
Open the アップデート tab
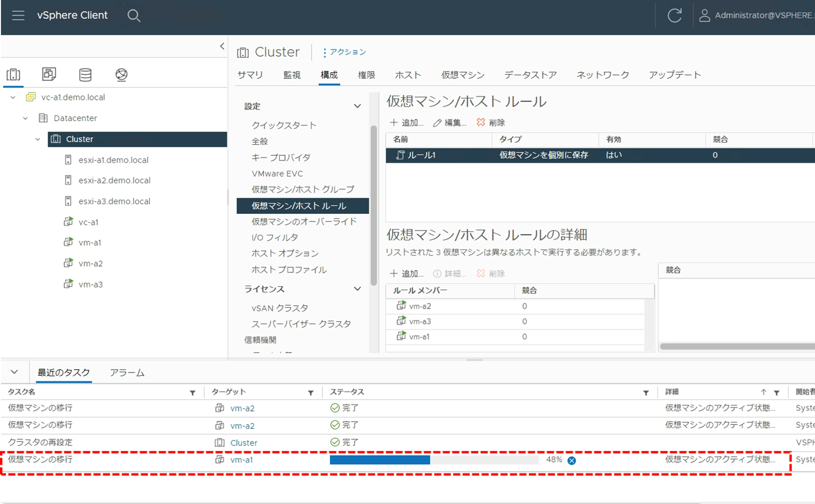(x=675, y=75)
